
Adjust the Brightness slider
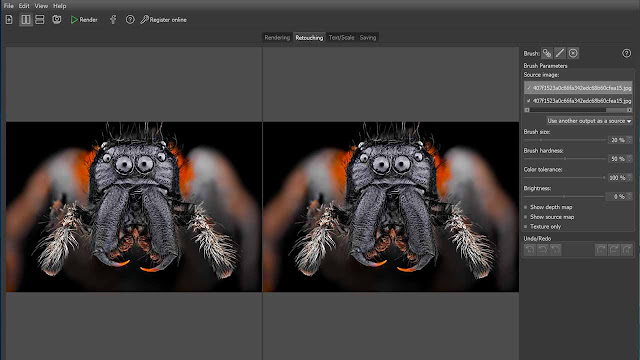565,196
